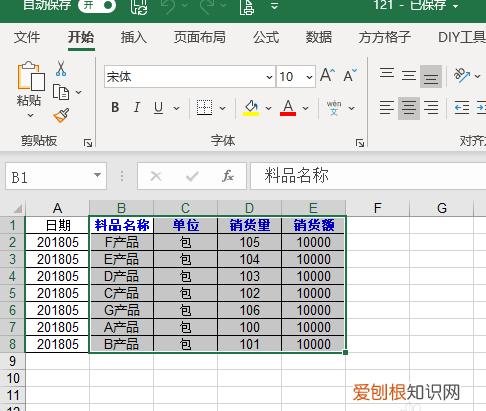Click formula bar showing 料品名称
The height and width of the screenshot is (411, 486).
[368, 176]
